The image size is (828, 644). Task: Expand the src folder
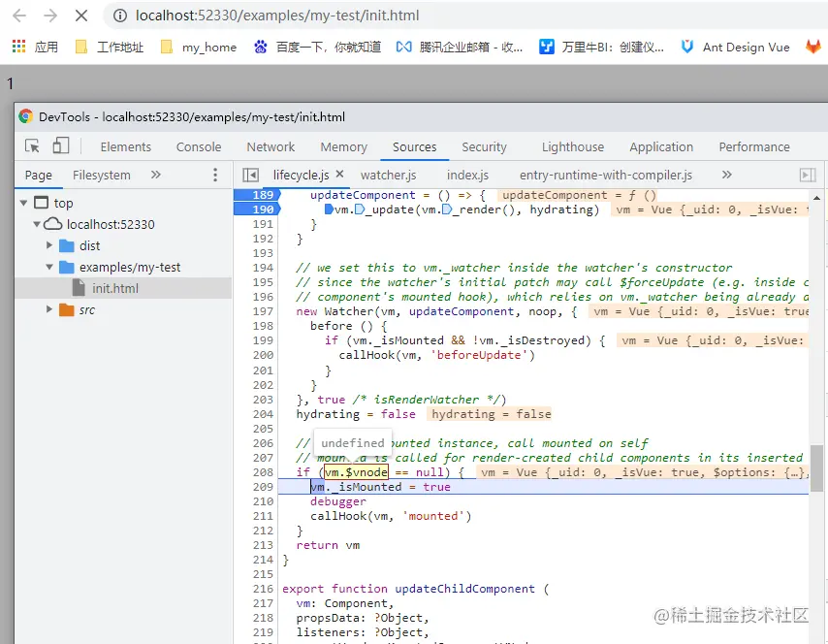[49, 309]
